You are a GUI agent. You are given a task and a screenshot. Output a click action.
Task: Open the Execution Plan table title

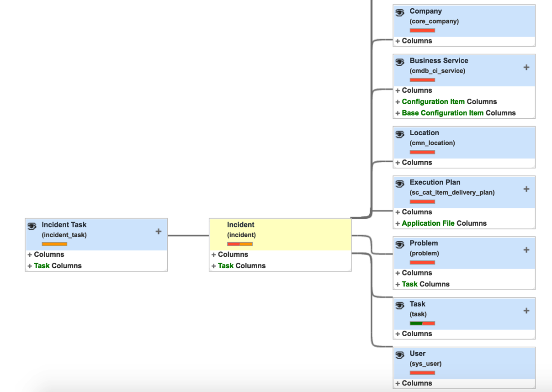click(x=435, y=182)
